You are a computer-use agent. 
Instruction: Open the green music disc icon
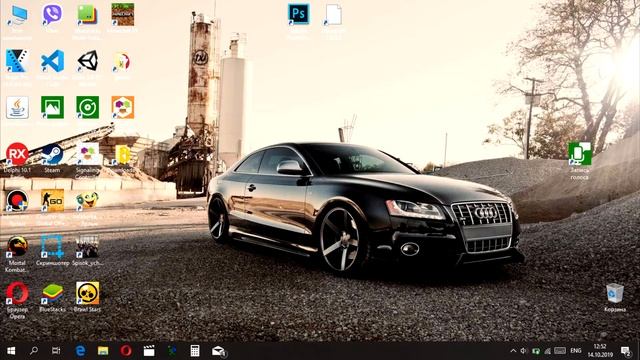pyautogui.click(x=87, y=108)
